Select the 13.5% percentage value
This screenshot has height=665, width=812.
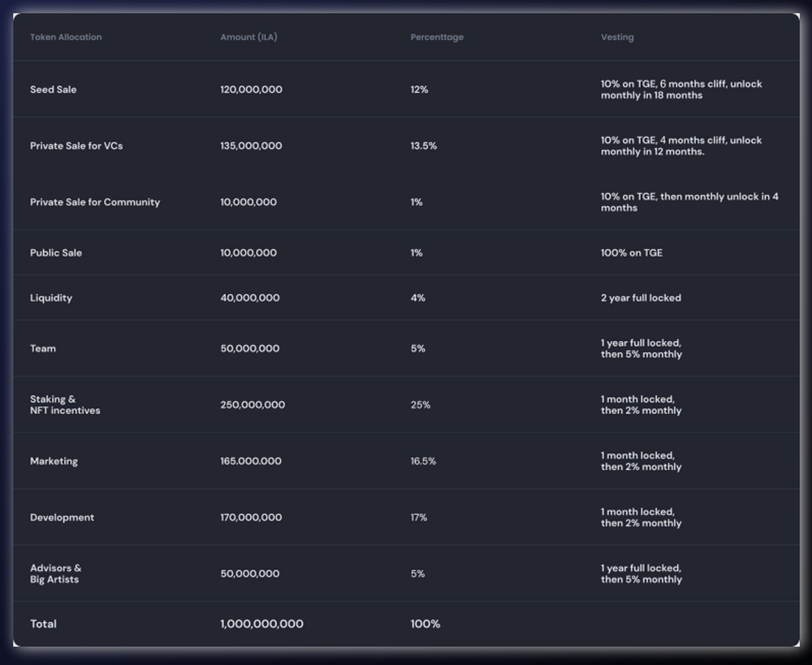click(424, 145)
